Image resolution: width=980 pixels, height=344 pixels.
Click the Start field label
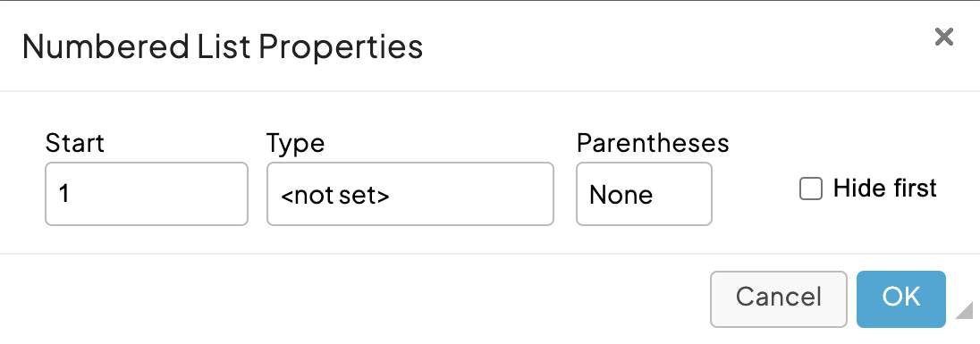coord(75,144)
